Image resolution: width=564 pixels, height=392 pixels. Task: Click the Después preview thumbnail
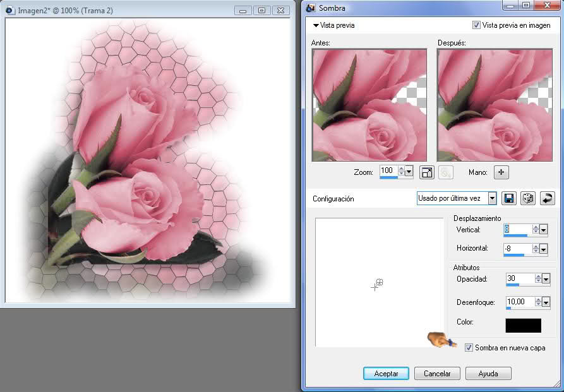pos(495,105)
